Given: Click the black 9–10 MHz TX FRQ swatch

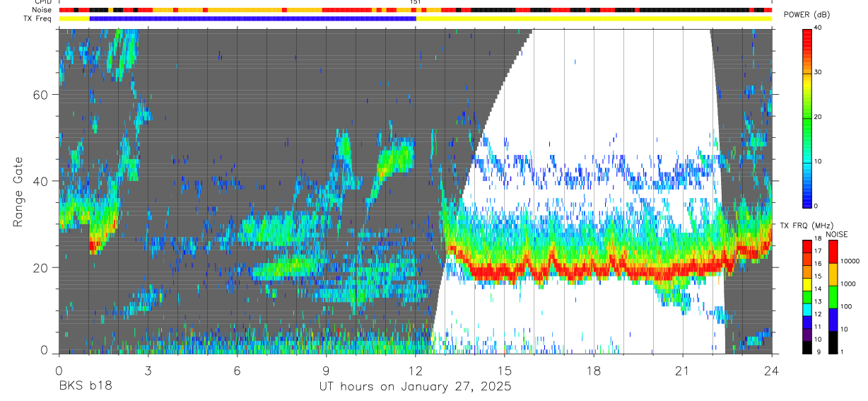Looking at the screenshot, I should point(807,348).
